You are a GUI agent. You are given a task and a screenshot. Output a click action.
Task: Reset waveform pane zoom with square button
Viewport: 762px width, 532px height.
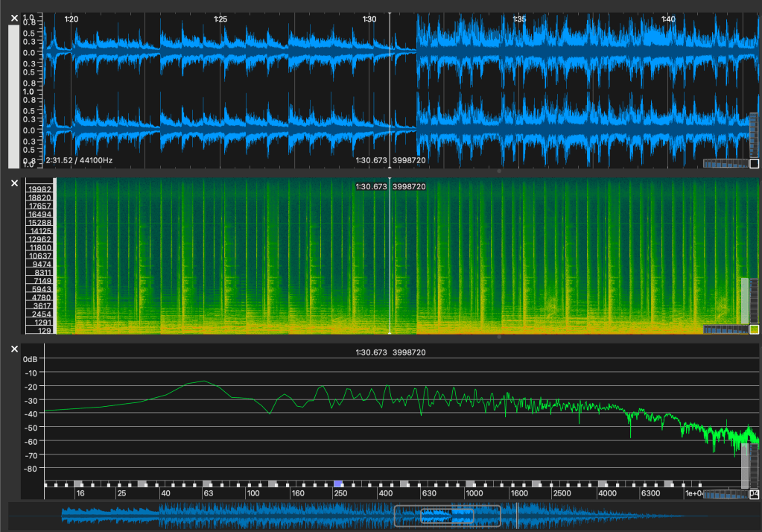point(754,164)
